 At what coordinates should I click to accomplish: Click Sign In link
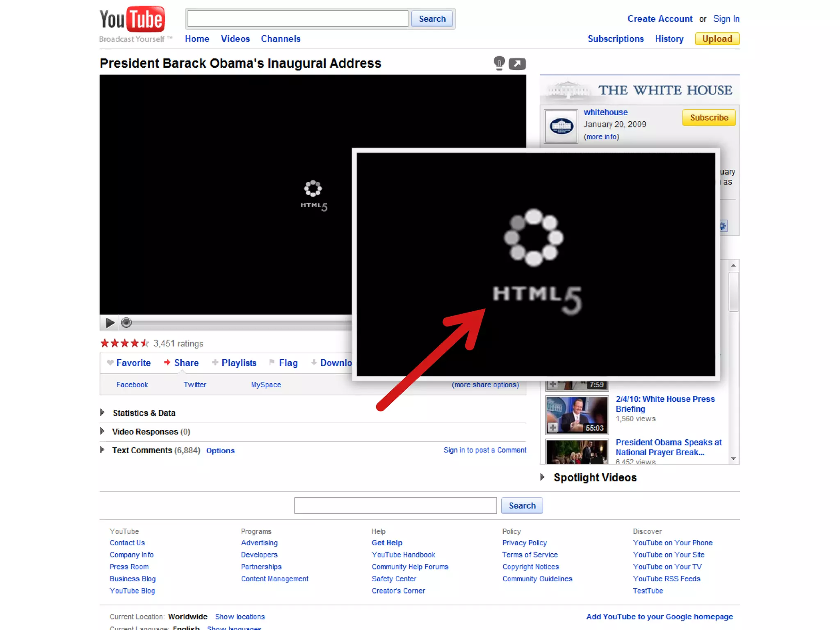(x=726, y=19)
